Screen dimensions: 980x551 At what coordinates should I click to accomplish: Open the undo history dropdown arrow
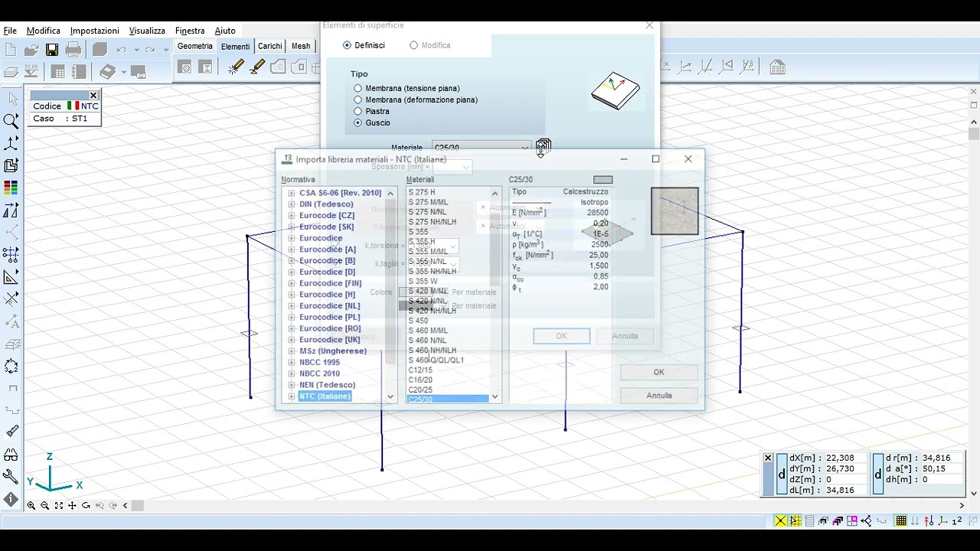136,51
